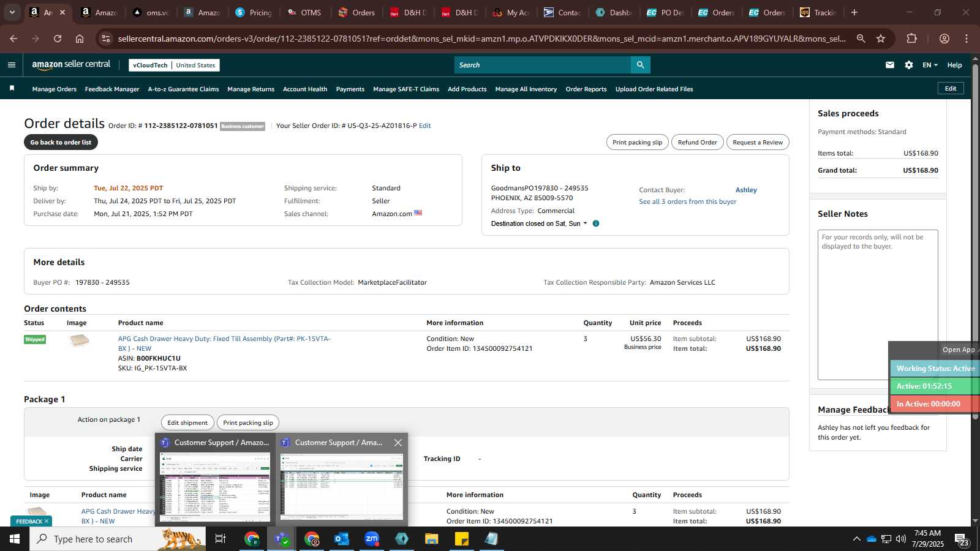The width and height of the screenshot is (980, 551).
Task: Click the Edit button in nav bar
Action: pyautogui.click(x=951, y=88)
